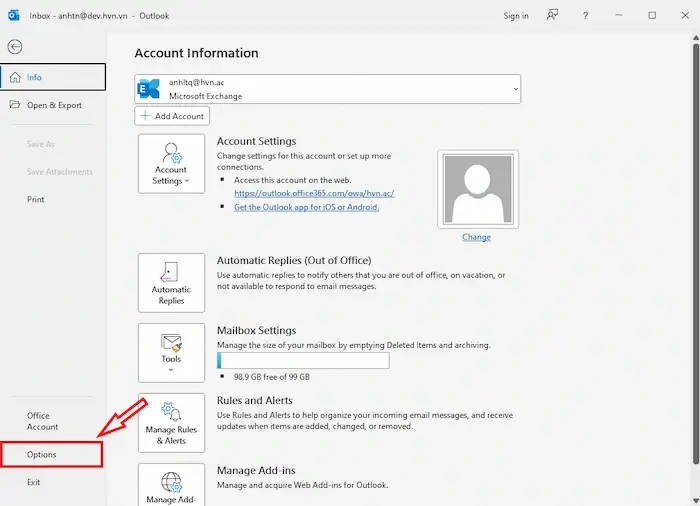Click the Rules and Alerts heading
This screenshot has height=506, width=700.
254,400
